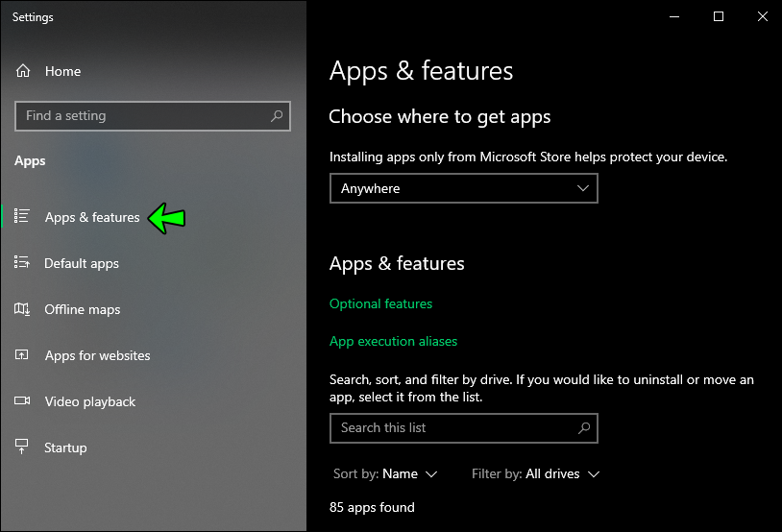This screenshot has height=532, width=782.
Task: Click the Startup icon
Action: [x=23, y=447]
